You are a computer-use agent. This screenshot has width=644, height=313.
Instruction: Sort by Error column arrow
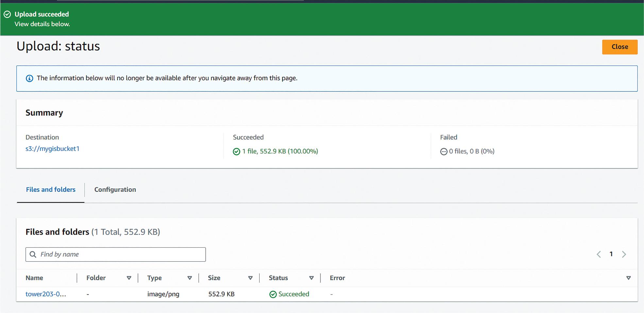pos(628,278)
